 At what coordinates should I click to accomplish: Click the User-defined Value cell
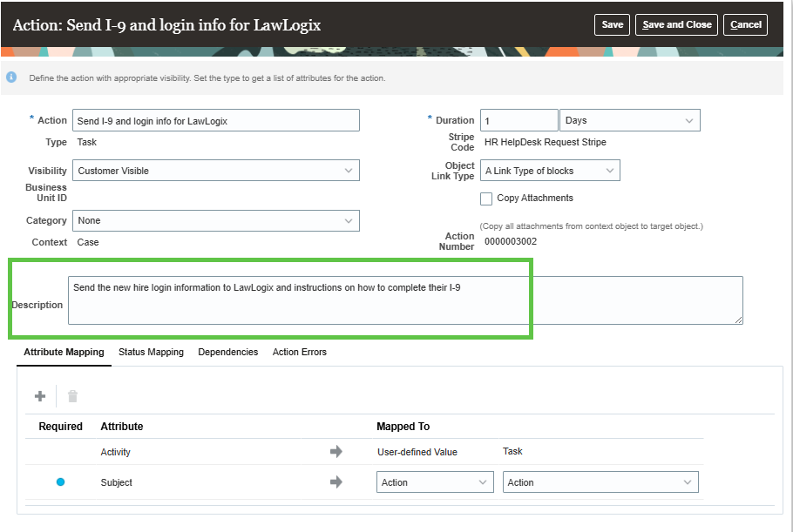click(417, 452)
